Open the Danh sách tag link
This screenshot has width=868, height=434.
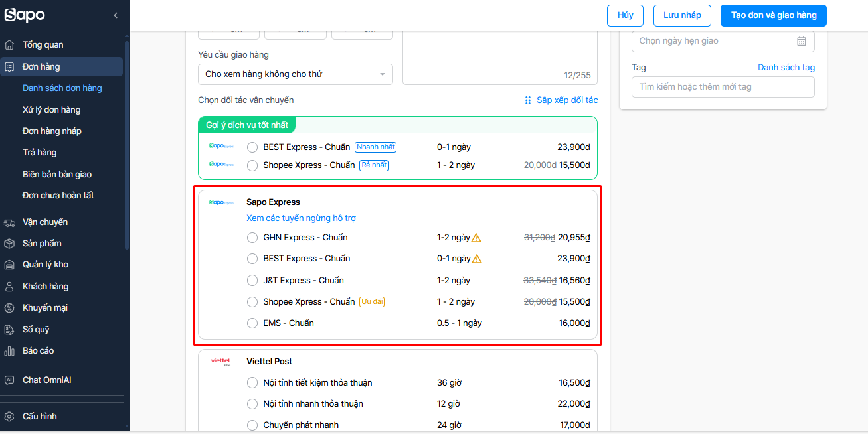tap(786, 68)
